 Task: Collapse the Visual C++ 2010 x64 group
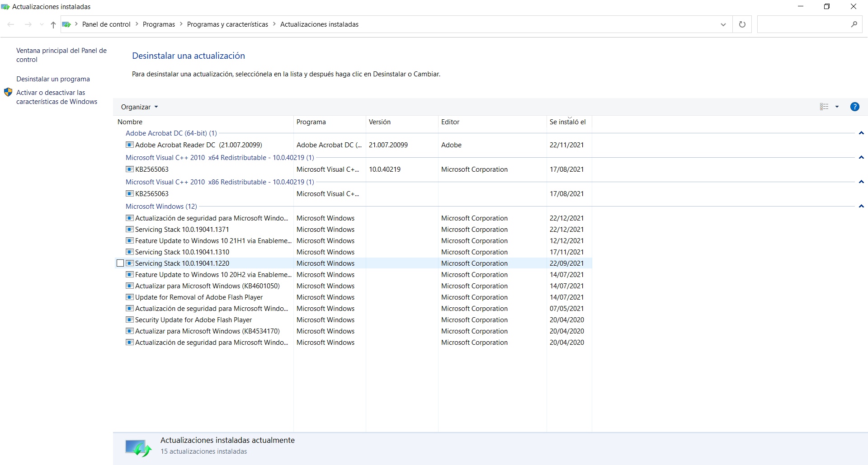[861, 158]
